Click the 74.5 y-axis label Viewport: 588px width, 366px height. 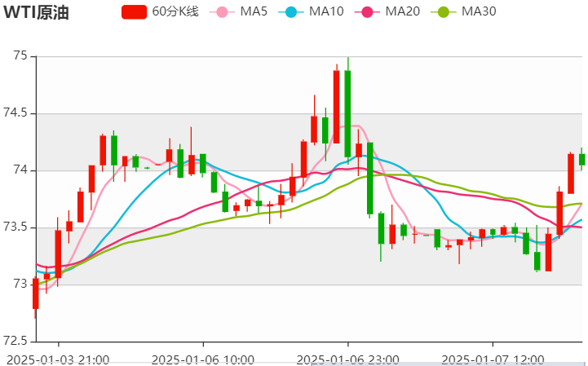click(15, 113)
